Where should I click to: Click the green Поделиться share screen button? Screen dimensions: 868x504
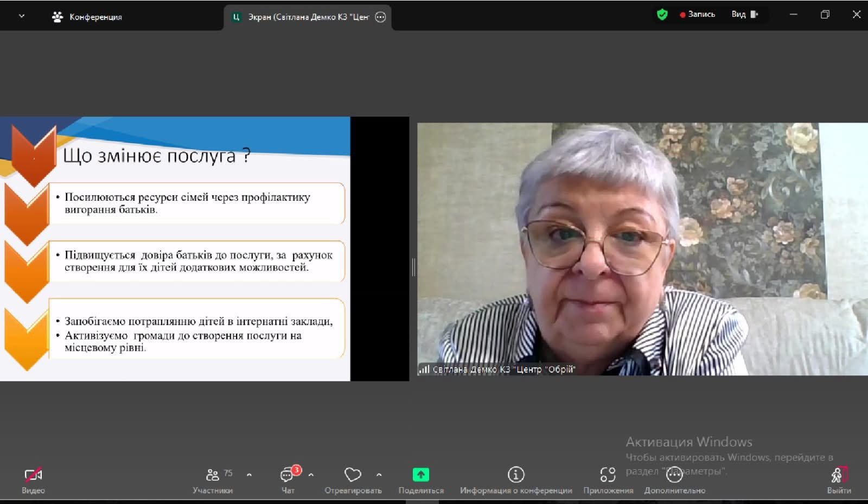pyautogui.click(x=420, y=475)
